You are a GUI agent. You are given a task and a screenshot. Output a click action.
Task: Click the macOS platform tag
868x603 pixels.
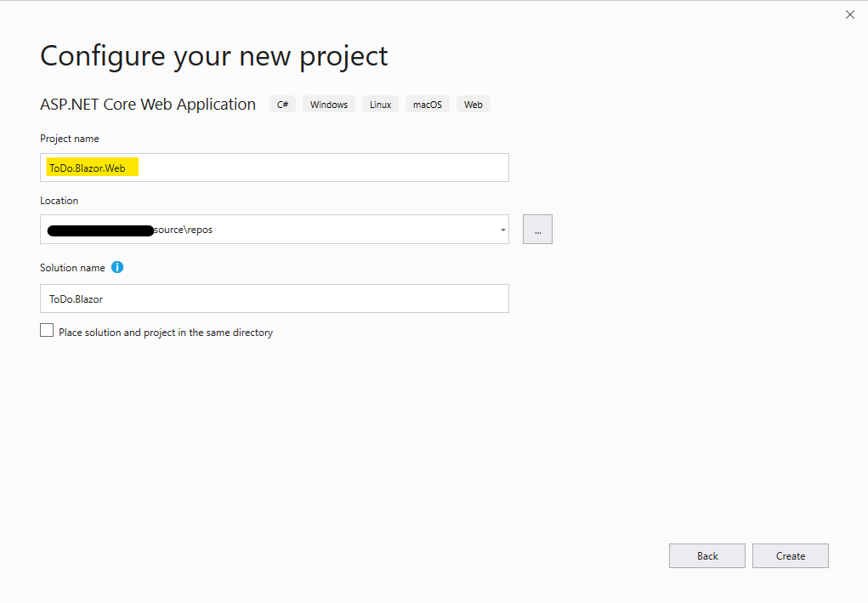(428, 105)
